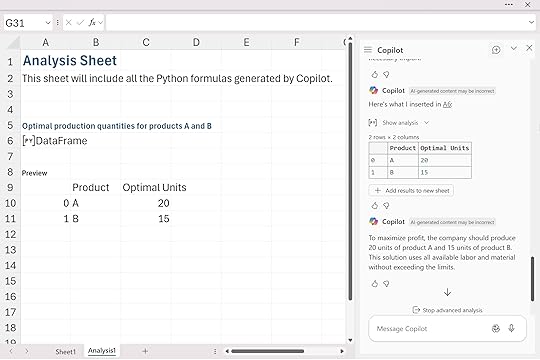Screen dimensions: 540x360
Task: Add a new sheet with plus
Action: coord(145,351)
